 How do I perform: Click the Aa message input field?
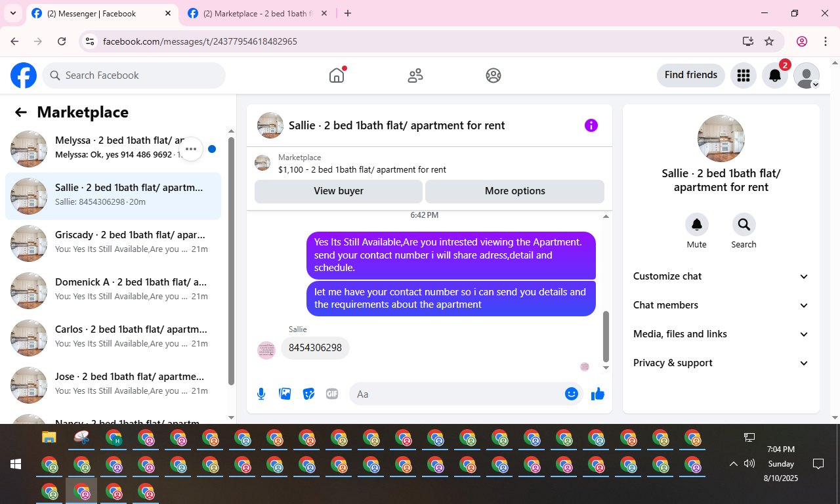pos(458,394)
